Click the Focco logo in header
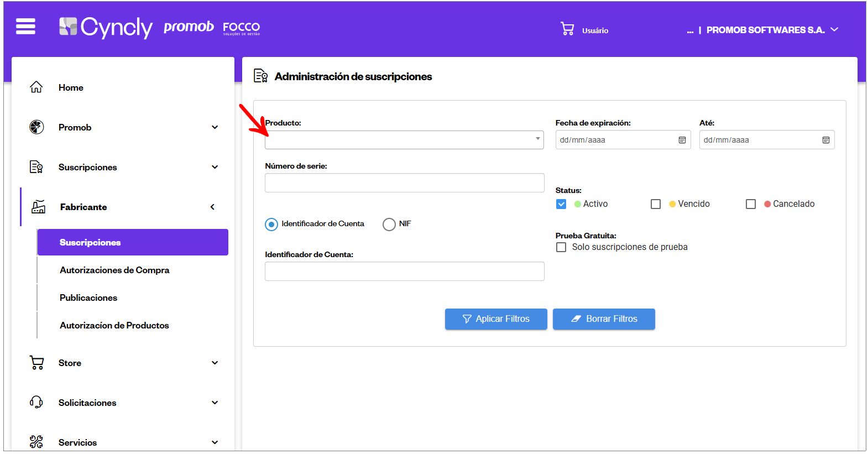The image size is (868, 454). [x=242, y=28]
